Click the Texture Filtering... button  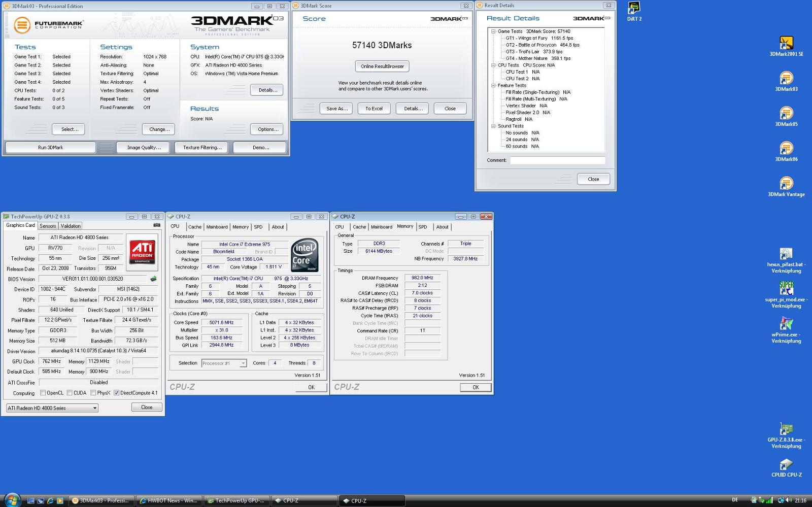click(x=202, y=148)
